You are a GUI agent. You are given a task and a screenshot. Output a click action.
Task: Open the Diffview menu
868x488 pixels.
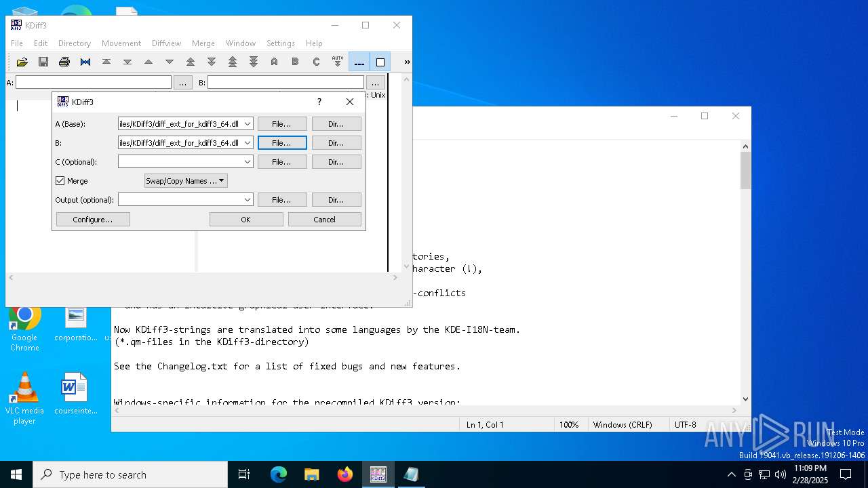click(166, 43)
